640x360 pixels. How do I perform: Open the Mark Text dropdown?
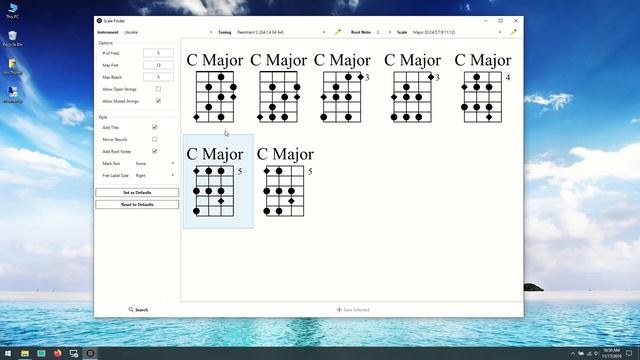155,163
